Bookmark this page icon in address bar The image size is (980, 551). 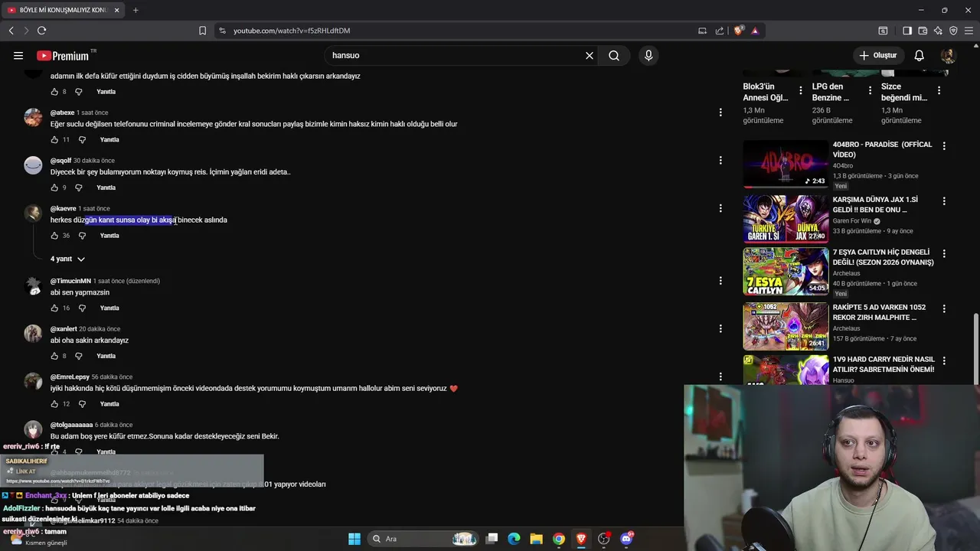202,31
